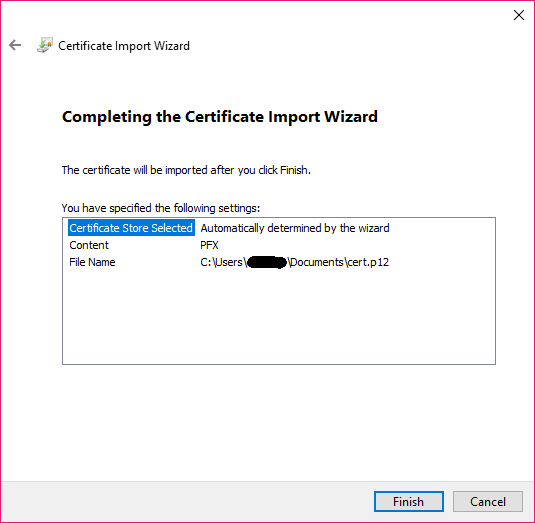
Task: Click the PFX content value
Action: (209, 245)
